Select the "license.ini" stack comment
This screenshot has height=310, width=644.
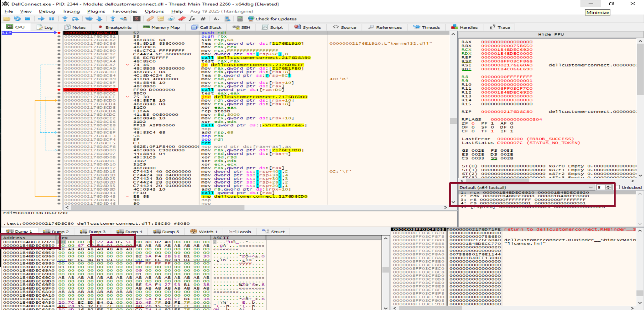pos(525,244)
